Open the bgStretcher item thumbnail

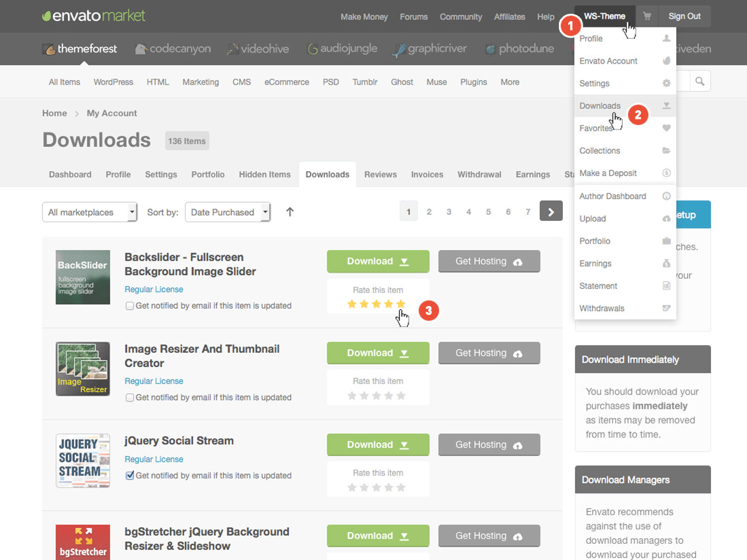click(x=83, y=542)
